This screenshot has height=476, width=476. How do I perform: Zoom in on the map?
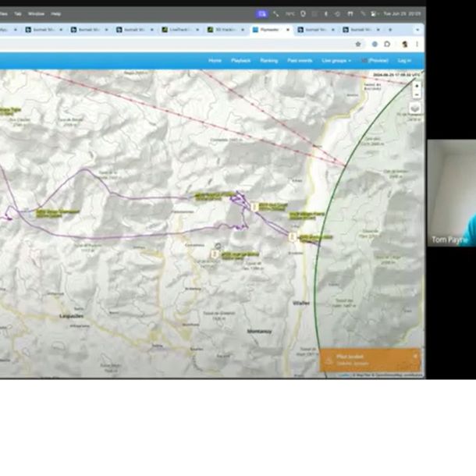[x=417, y=84]
